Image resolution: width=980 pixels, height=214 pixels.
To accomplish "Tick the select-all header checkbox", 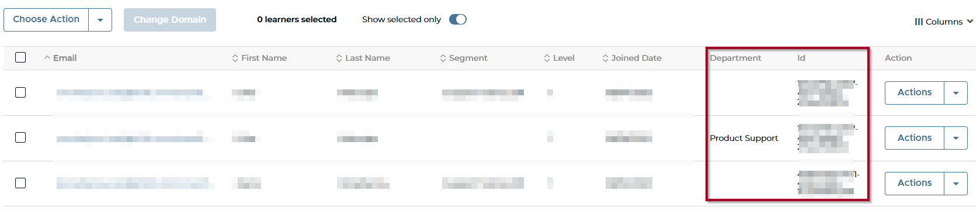I will [x=20, y=57].
